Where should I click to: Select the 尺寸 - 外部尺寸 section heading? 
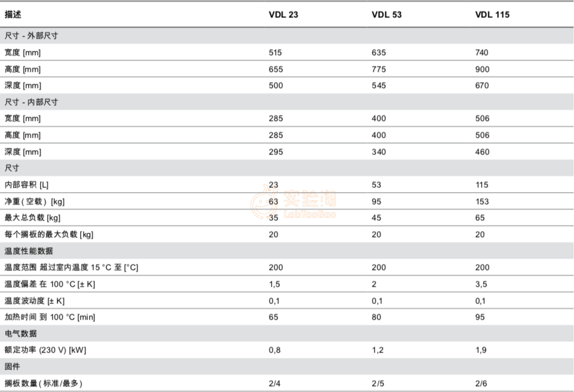click(x=31, y=36)
